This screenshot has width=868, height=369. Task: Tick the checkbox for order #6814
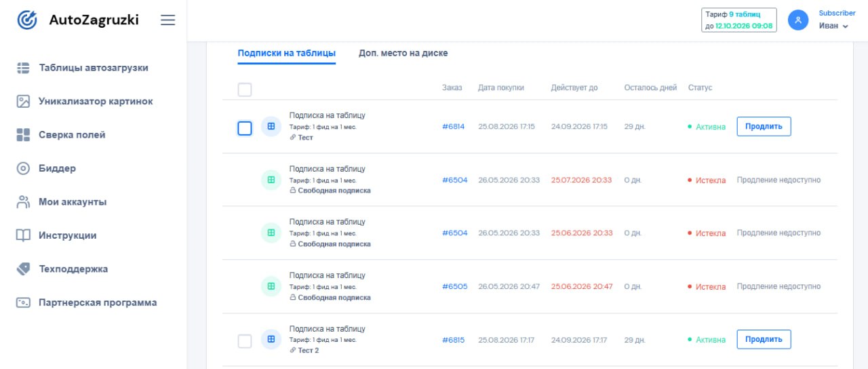point(245,128)
